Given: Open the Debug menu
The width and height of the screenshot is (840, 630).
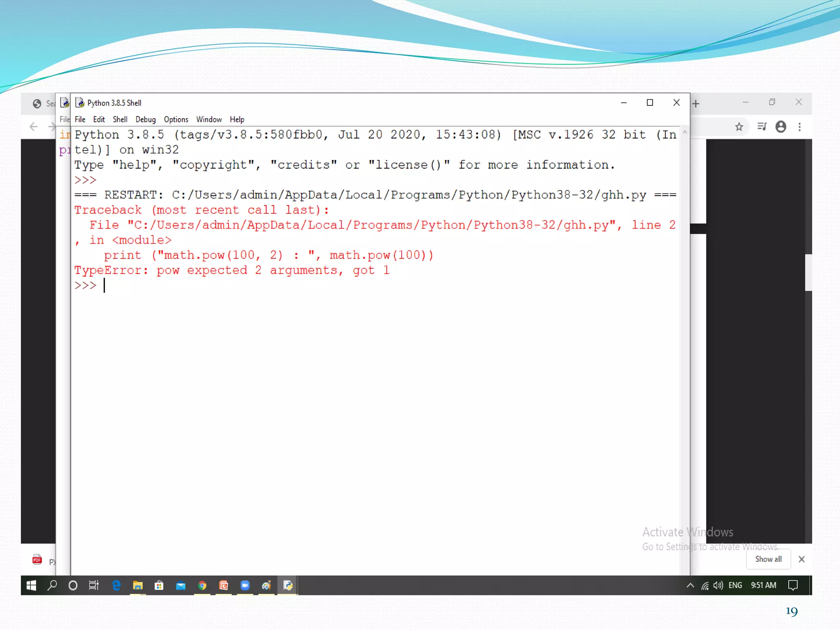Looking at the screenshot, I should (x=146, y=119).
